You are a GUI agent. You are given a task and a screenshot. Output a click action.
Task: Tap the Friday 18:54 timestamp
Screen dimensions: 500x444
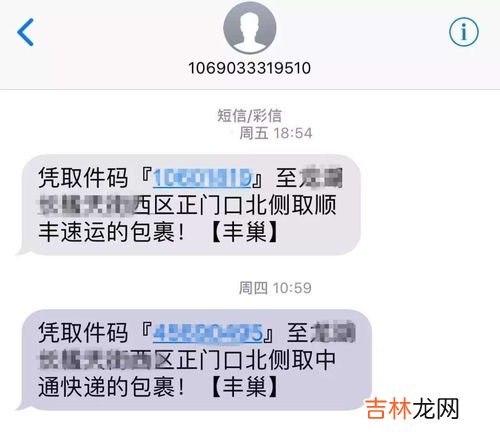(276, 133)
